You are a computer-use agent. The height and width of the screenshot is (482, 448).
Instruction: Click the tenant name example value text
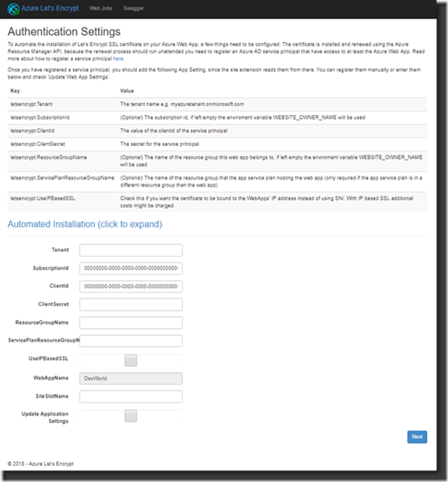[x=182, y=104]
